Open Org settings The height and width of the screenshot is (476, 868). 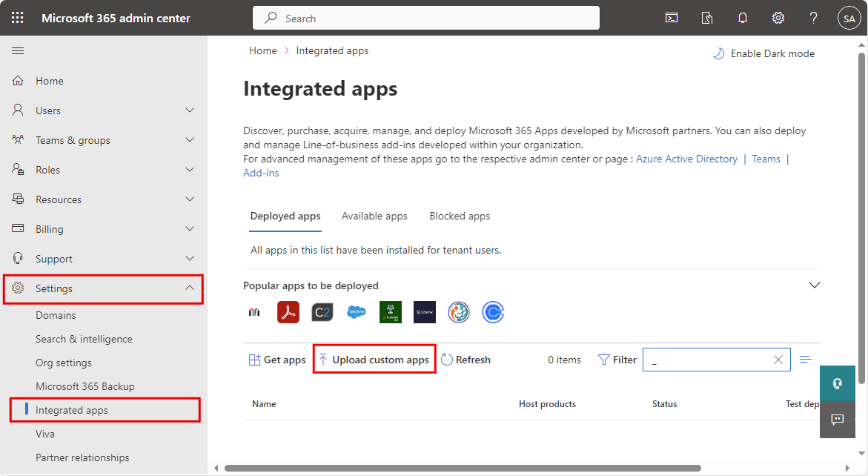click(x=64, y=363)
